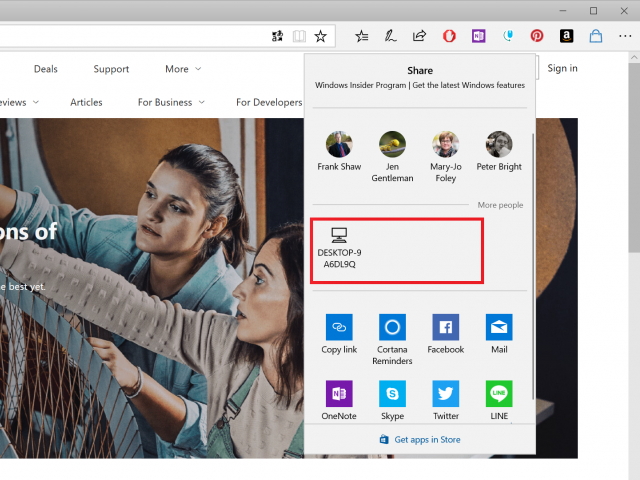Open Edge Settings and more menu
This screenshot has height=480, width=640.
[x=625, y=36]
